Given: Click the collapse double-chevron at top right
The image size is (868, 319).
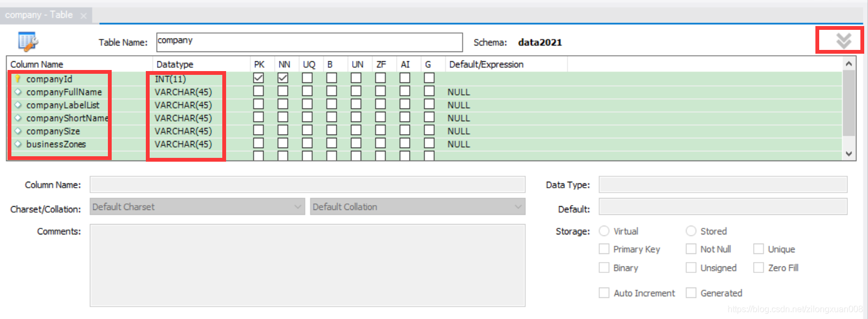Looking at the screenshot, I should (x=843, y=41).
